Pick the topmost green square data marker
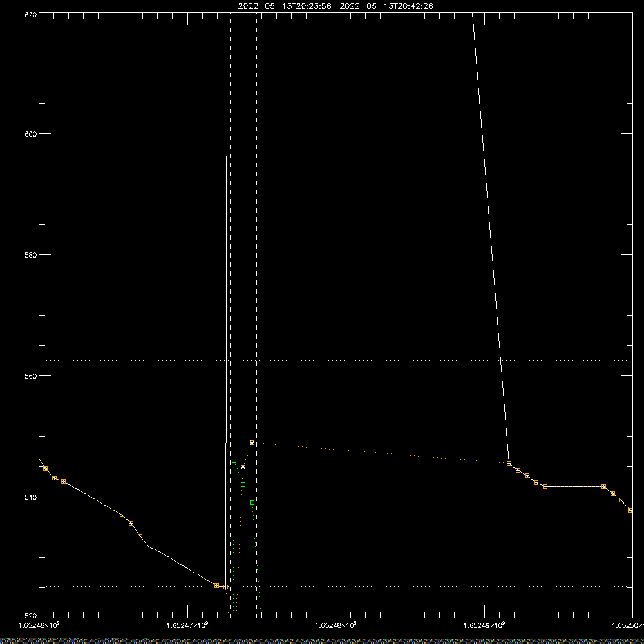The height and width of the screenshot is (644, 644). coord(234,461)
